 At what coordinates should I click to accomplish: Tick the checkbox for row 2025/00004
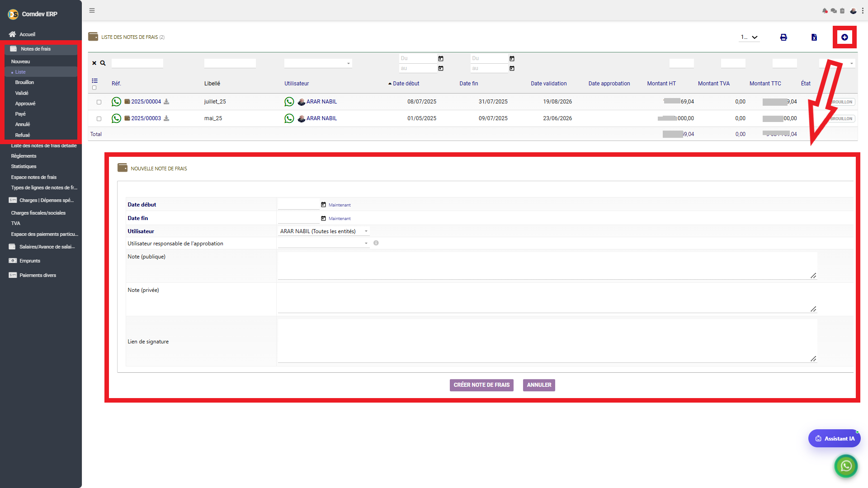click(x=99, y=102)
